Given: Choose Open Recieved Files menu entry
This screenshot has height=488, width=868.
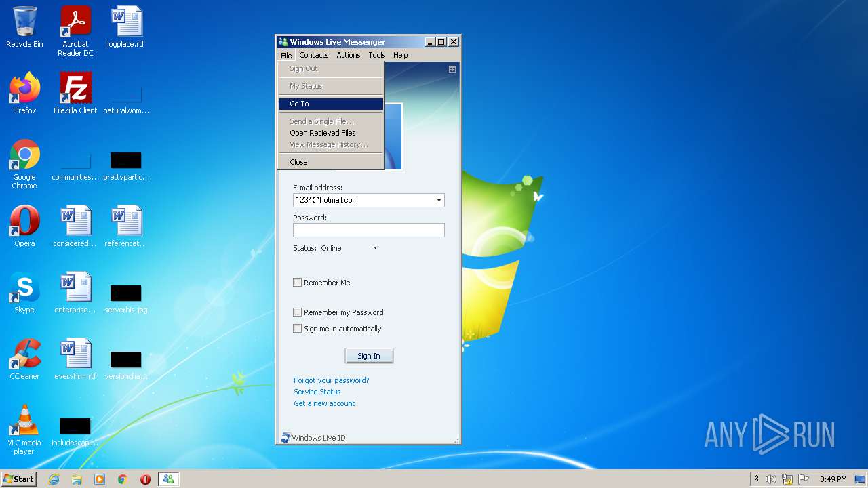Looking at the screenshot, I should [x=331, y=133].
